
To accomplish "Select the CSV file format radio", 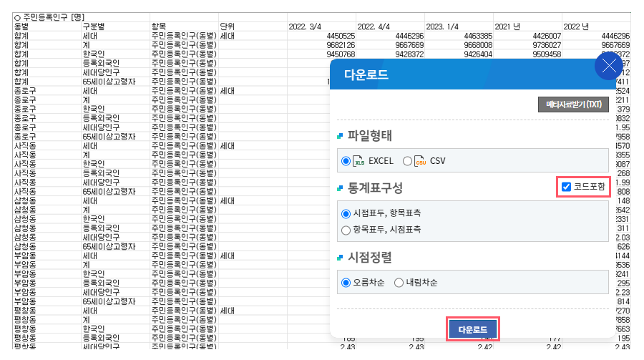I will [x=408, y=161].
